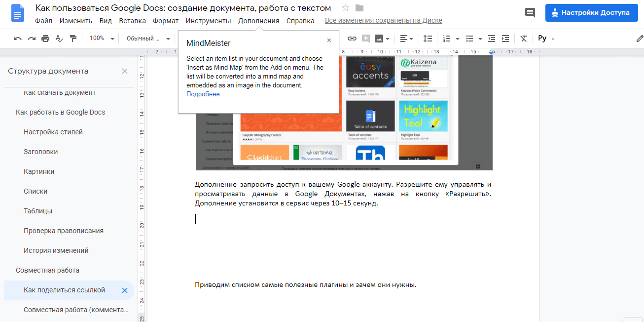Open the Подробнее link in MindMeister popup
The height and width of the screenshot is (322, 644).
203,94
